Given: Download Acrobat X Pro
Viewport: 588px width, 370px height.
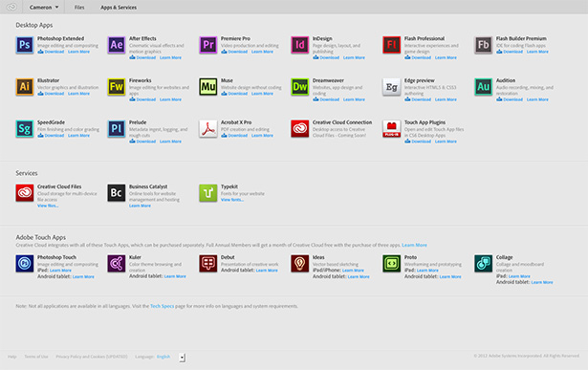Looking at the screenshot, I should pos(234,136).
